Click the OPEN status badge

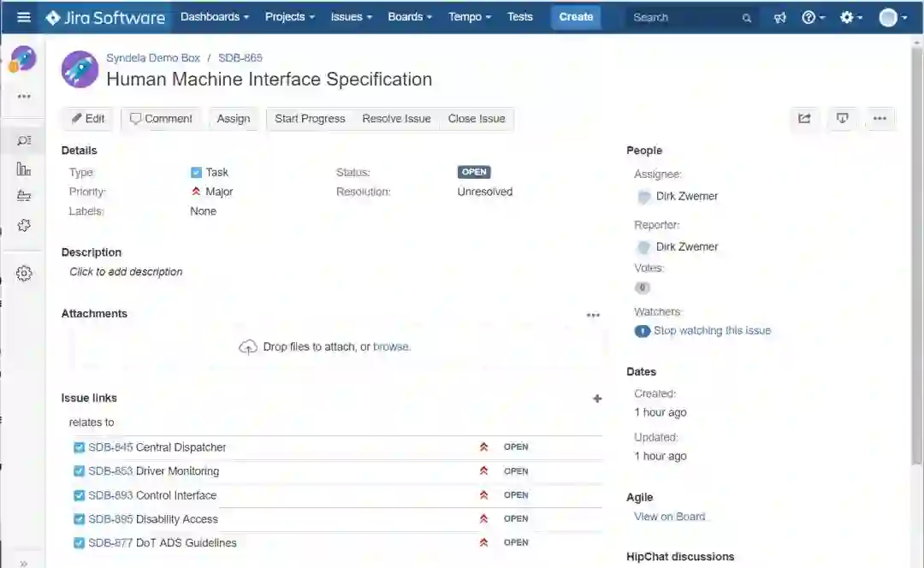click(x=474, y=172)
